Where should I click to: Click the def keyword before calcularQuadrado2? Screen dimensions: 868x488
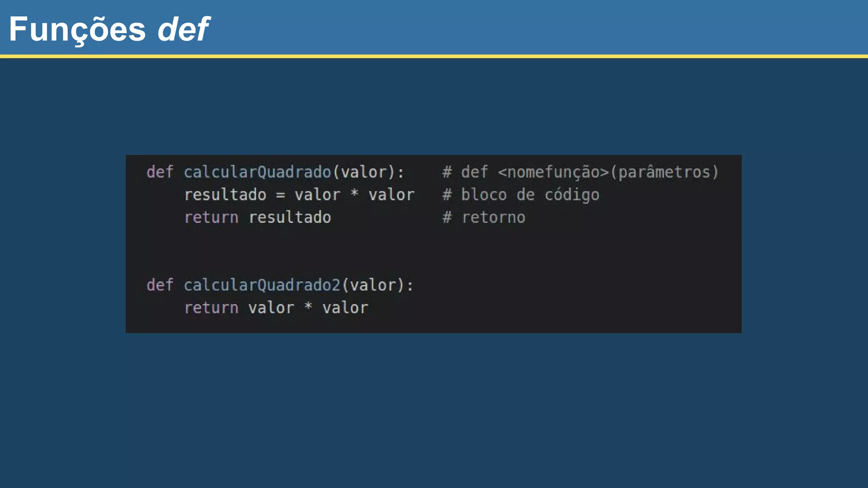[160, 285]
